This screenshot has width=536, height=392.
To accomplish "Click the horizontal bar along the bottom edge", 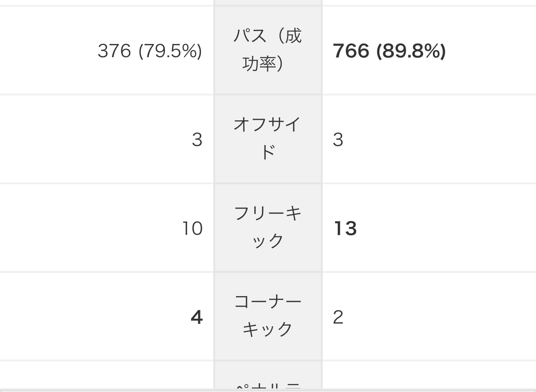I will pos(268,390).
